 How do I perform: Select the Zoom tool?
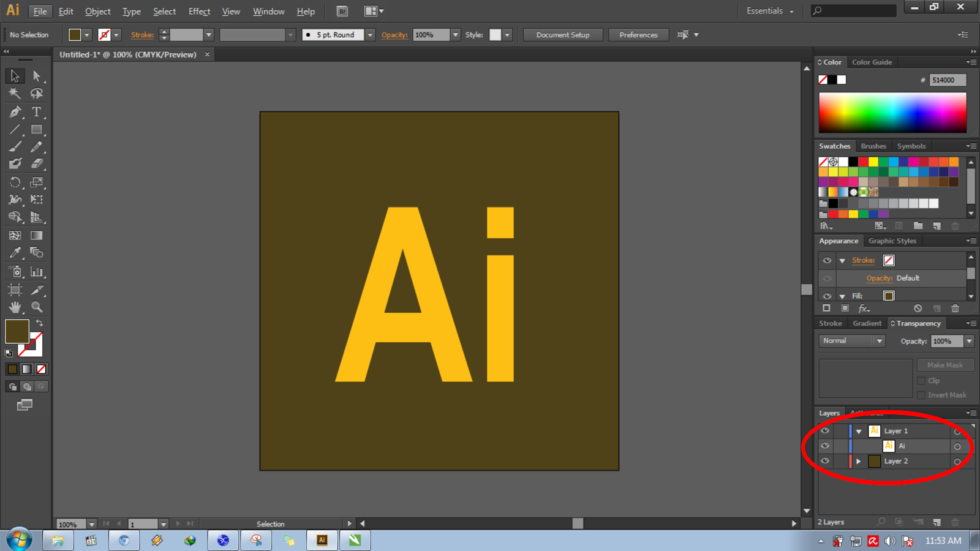click(37, 307)
